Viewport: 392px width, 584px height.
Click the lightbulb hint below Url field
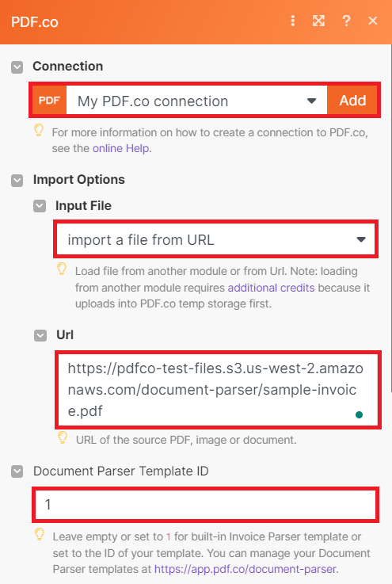(63, 437)
